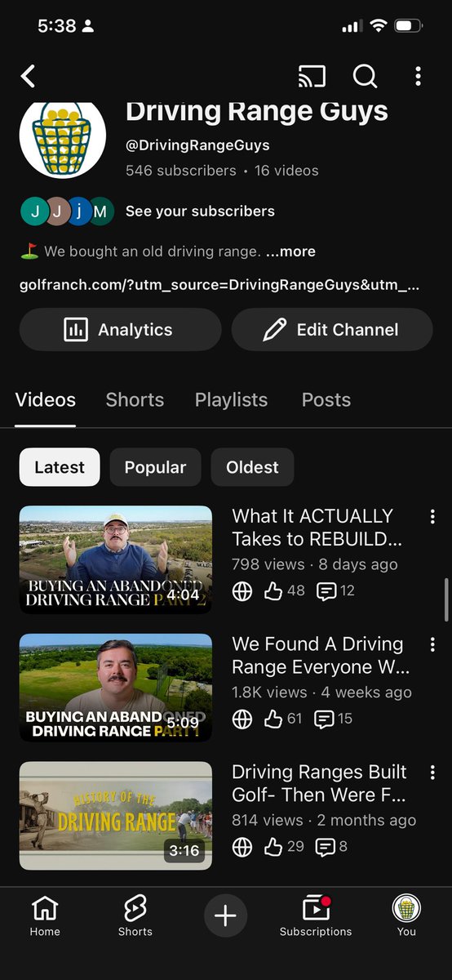Open 'Buying an Abandoned Driving Range Part 1' thumbnail
The height and width of the screenshot is (980, 452).
(x=116, y=688)
